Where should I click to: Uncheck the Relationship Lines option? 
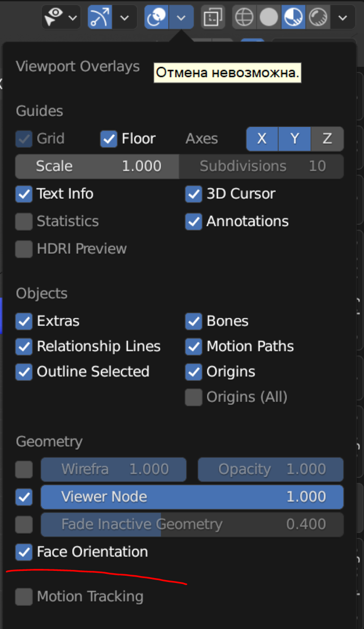click(24, 346)
